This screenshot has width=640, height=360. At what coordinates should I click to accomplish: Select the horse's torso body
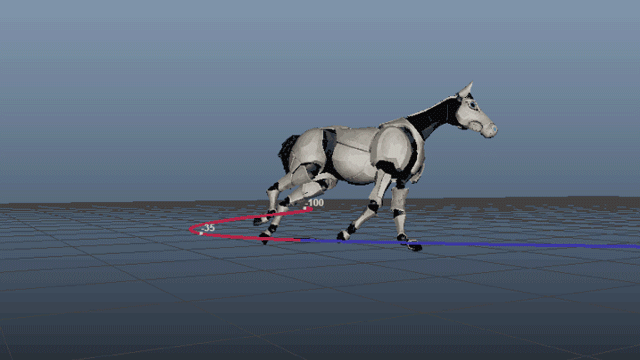pyautogui.click(x=353, y=155)
